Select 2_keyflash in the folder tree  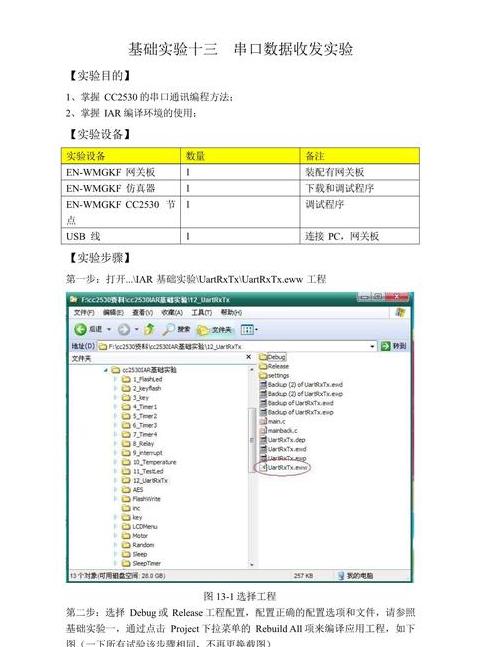pyautogui.click(x=142, y=388)
